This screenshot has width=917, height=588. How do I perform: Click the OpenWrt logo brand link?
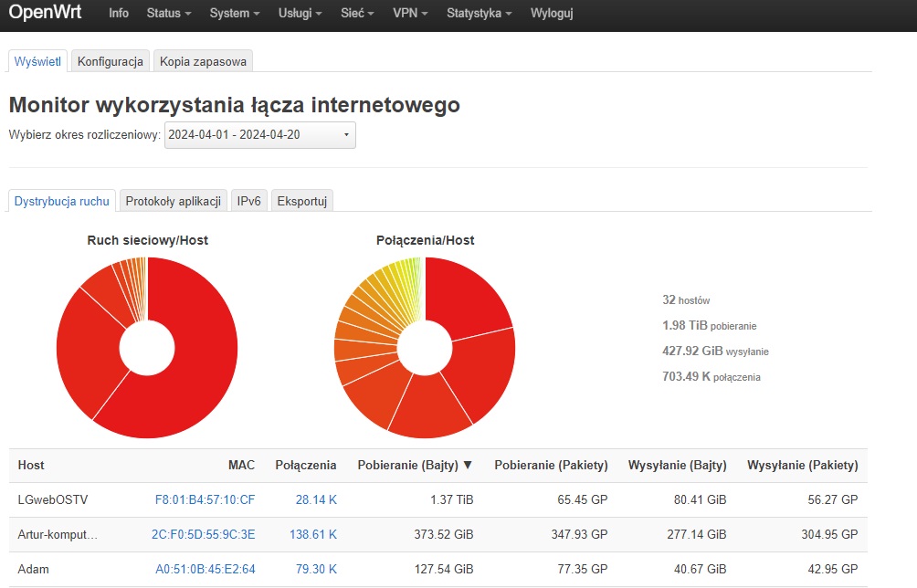pos(46,14)
